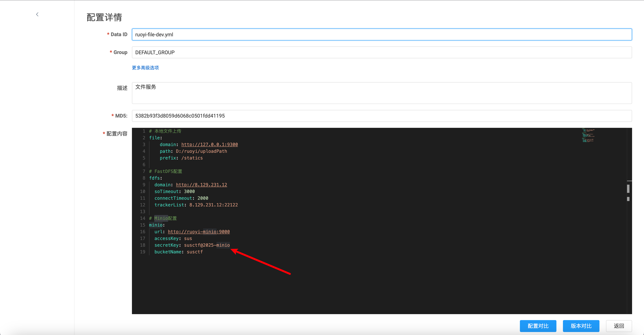Click the secretKey value susctf@2025-minio
Image resolution: width=644 pixels, height=335 pixels.
point(207,245)
